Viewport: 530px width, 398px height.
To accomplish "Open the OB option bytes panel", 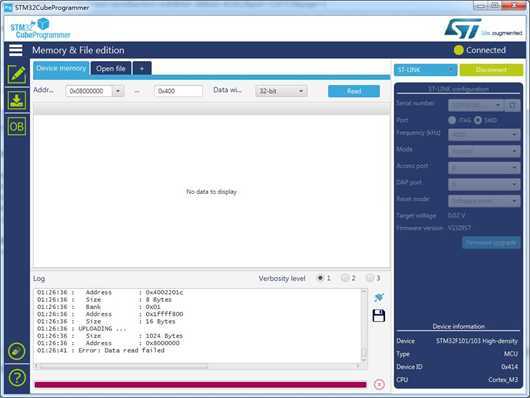I will [17, 126].
